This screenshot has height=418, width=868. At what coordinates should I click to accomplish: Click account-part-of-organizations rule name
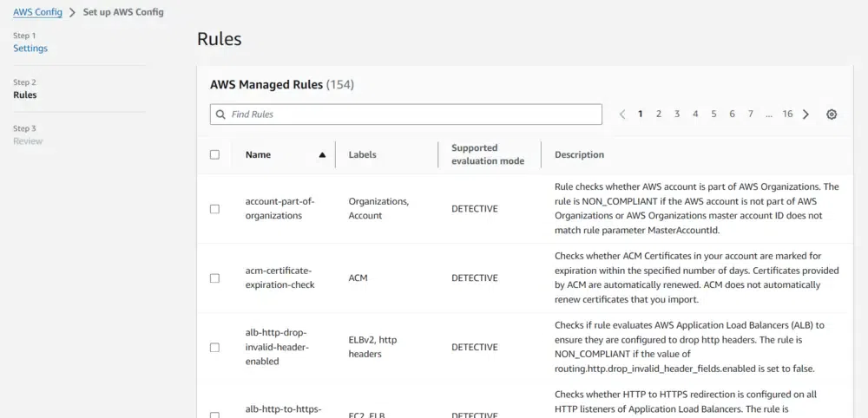pos(279,208)
